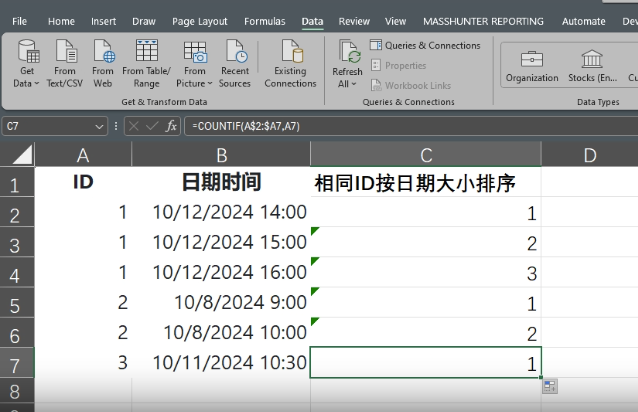Click cell with 10/12/2024 15:00

pos(221,242)
